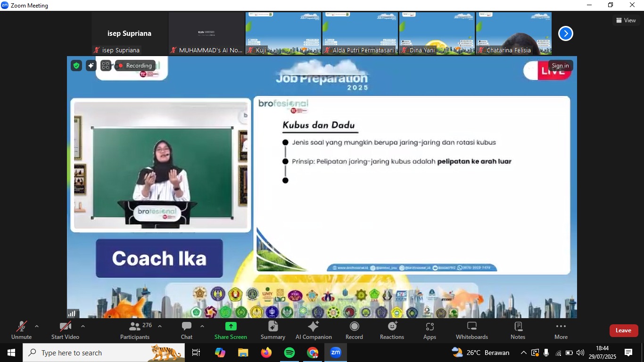Open the More options menu
Image resolution: width=644 pixels, height=362 pixels.
point(561,330)
